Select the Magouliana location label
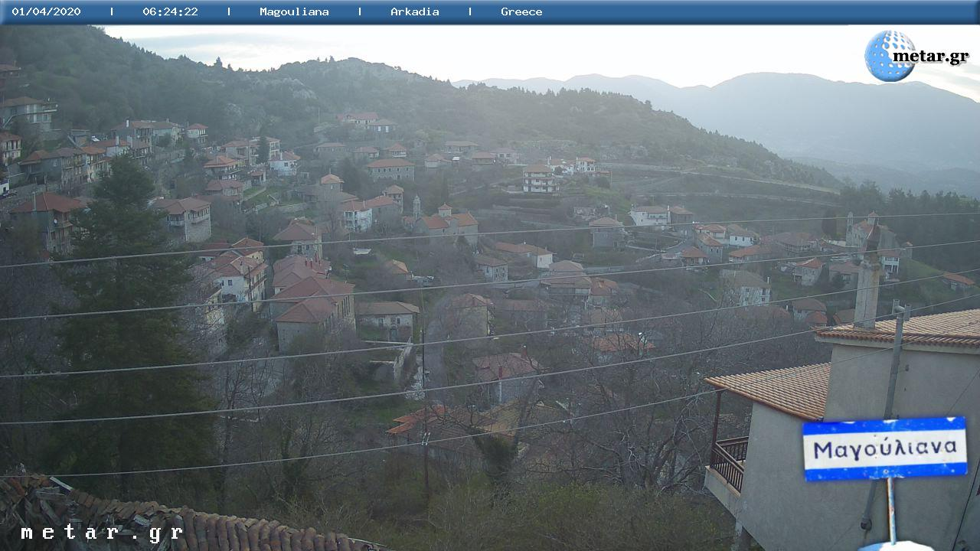 294,11
